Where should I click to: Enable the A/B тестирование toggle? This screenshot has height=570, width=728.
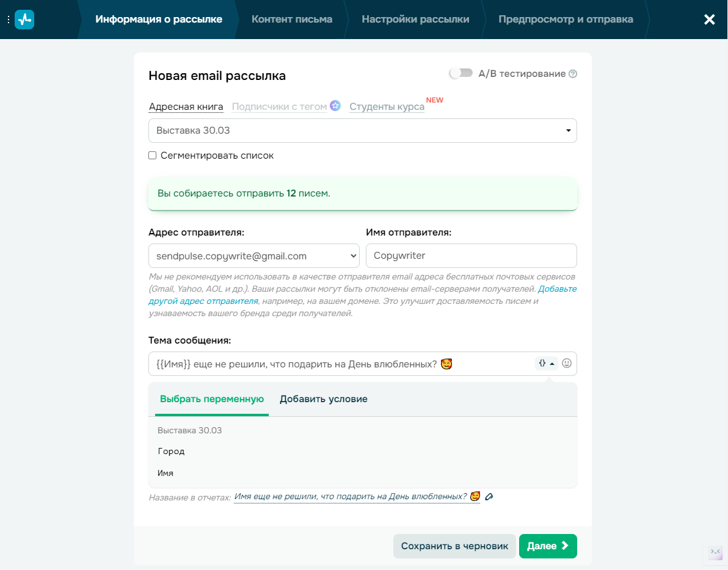coord(460,73)
